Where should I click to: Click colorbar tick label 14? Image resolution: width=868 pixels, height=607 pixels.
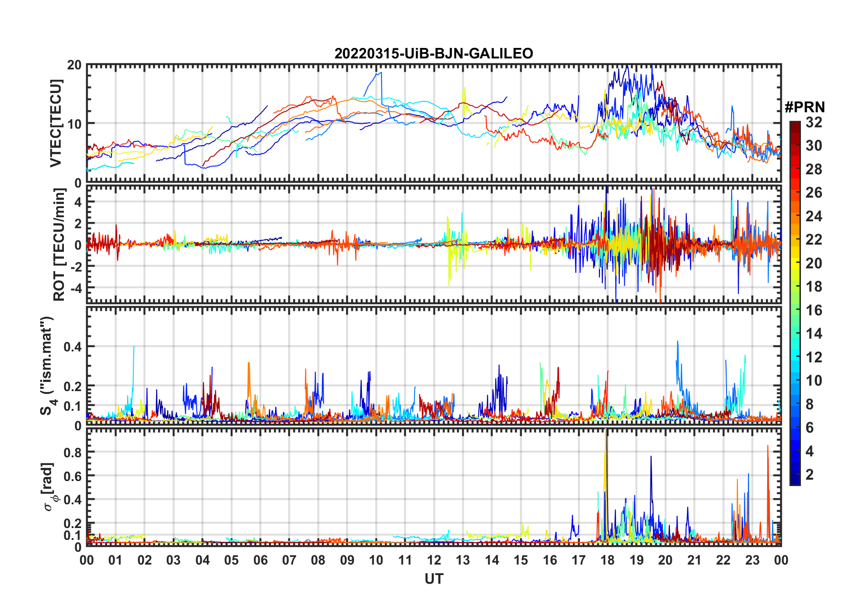tap(814, 334)
